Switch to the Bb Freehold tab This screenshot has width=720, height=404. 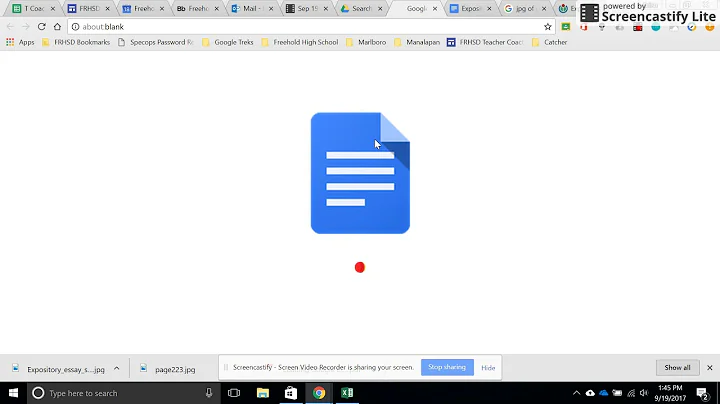(x=195, y=8)
